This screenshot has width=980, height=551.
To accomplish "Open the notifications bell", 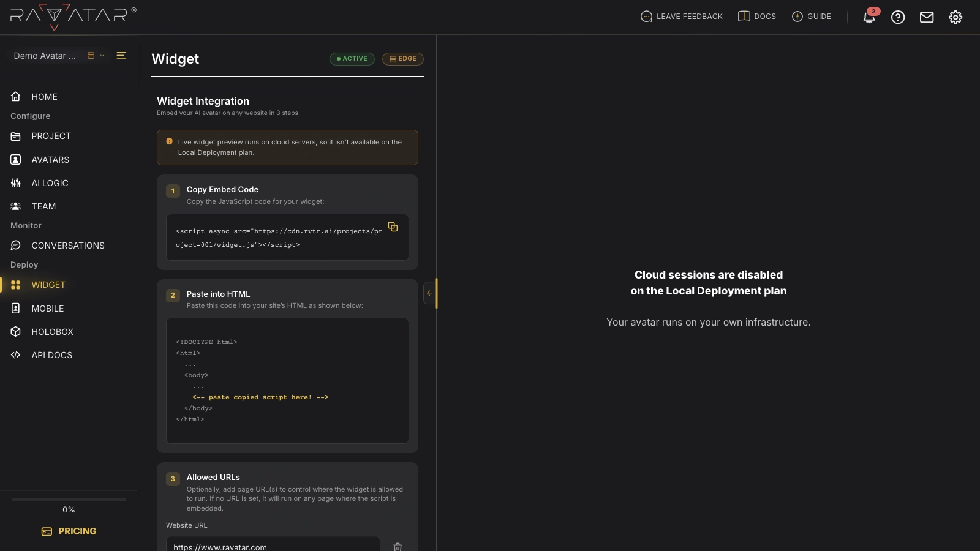I will point(869,17).
